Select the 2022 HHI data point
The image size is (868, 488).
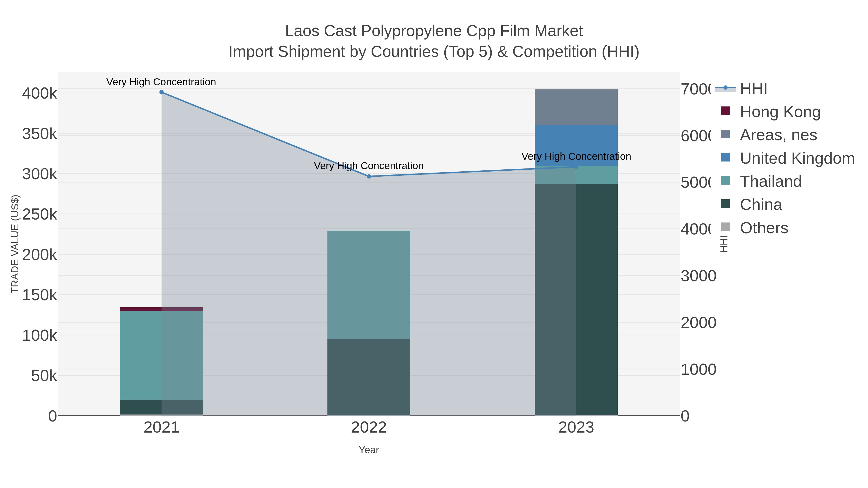[x=369, y=176]
